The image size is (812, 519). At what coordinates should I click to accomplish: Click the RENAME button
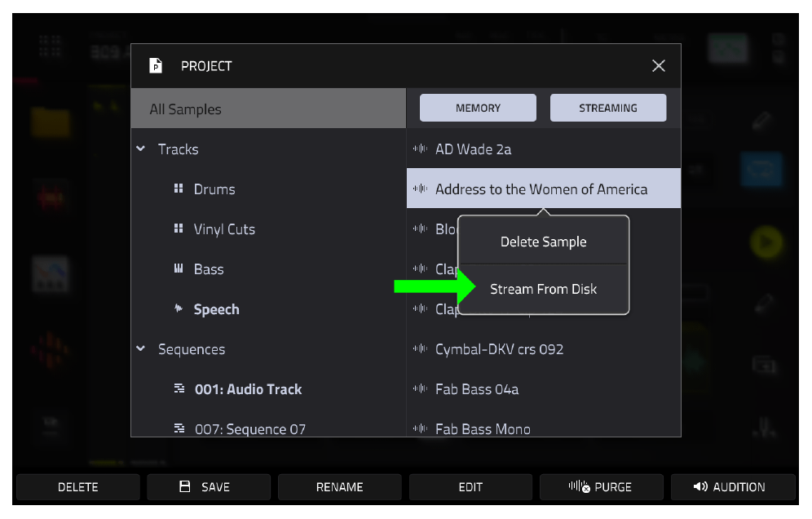click(340, 487)
